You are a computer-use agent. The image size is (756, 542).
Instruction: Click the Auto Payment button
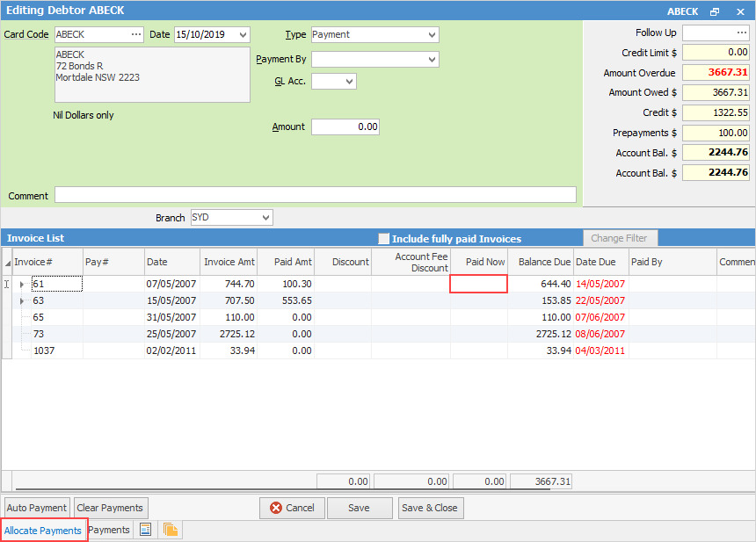[36, 508]
